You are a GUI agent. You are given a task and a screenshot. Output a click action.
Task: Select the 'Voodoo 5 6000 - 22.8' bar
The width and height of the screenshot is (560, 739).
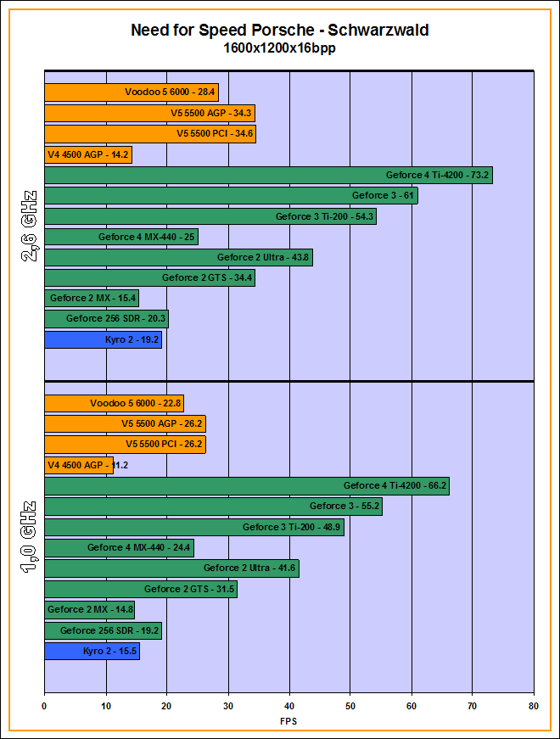tap(114, 404)
